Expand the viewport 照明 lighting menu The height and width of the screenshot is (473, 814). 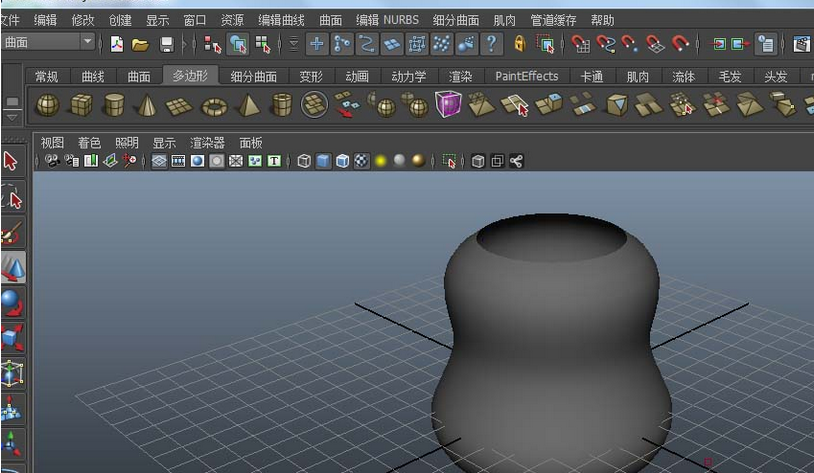[126, 143]
